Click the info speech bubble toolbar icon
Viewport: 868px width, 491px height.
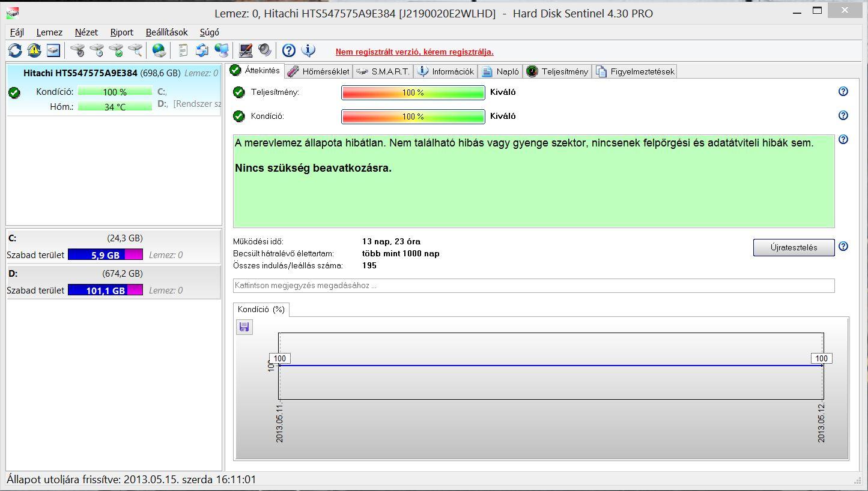pos(308,50)
